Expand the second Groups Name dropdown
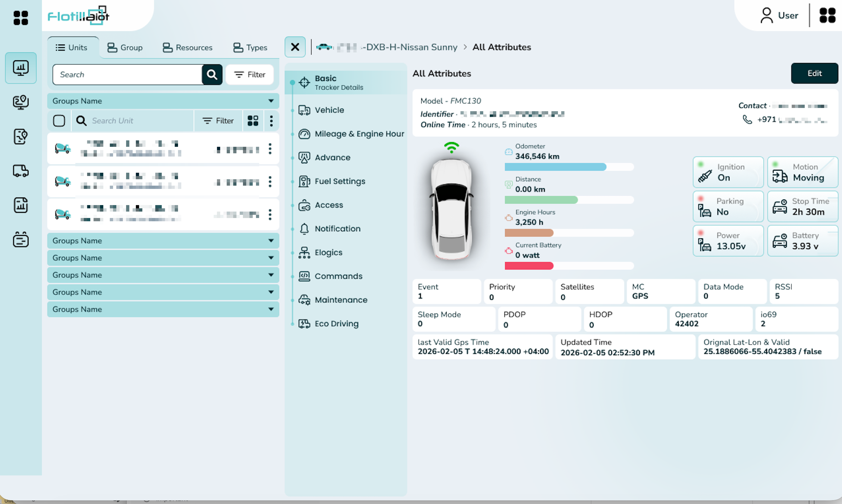The height and width of the screenshot is (504, 842). tap(163, 240)
